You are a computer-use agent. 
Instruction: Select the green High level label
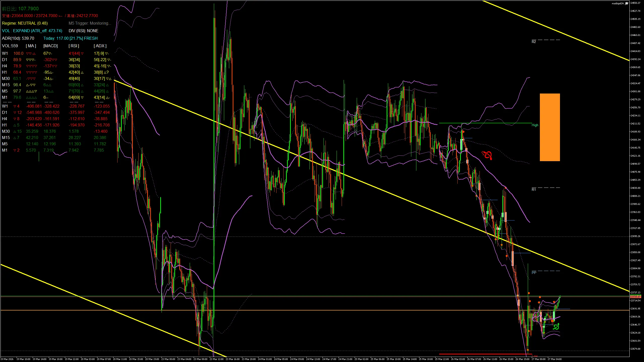pyautogui.click(x=535, y=125)
